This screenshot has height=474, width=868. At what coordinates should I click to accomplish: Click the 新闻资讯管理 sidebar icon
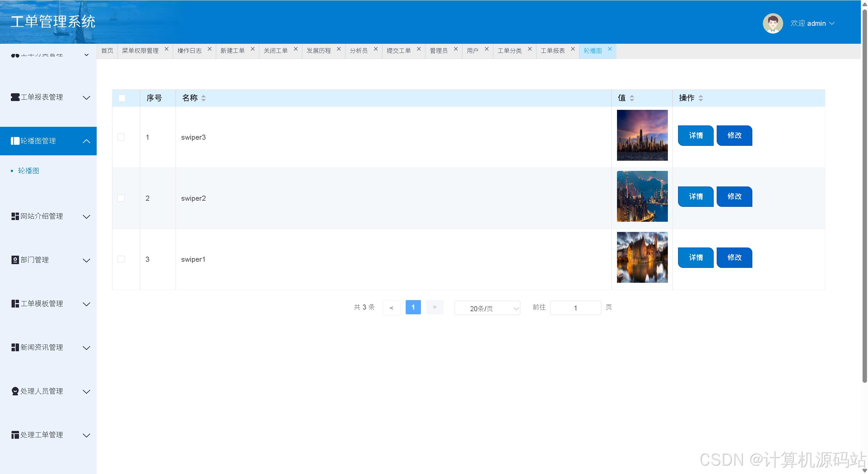(15, 348)
